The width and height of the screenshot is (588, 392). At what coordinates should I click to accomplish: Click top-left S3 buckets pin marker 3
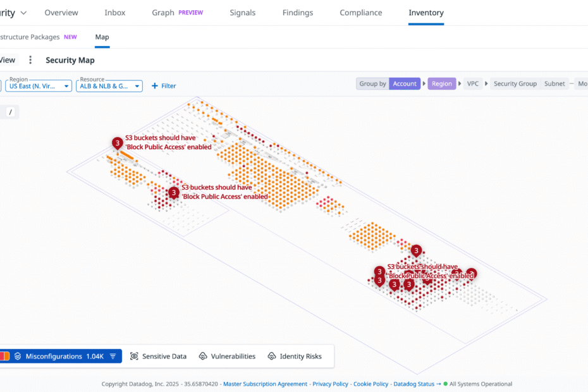(x=118, y=144)
